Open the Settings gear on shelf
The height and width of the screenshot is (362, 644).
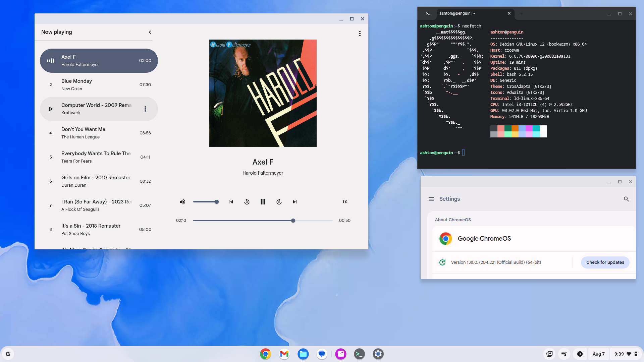378,354
